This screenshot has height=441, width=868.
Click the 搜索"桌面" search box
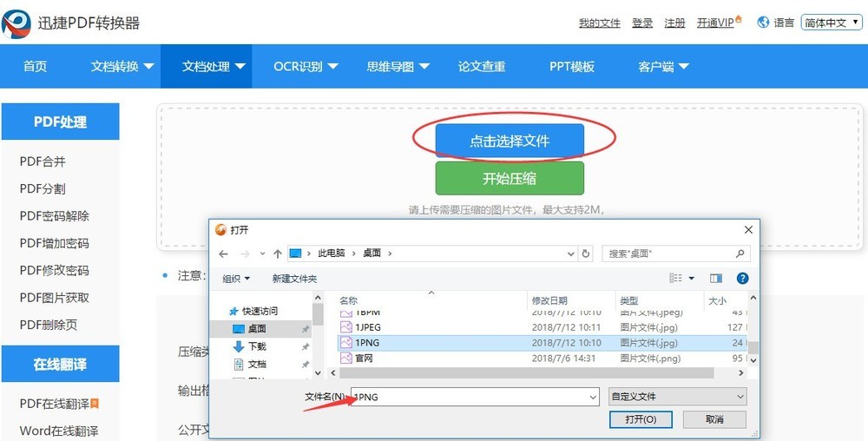676,253
